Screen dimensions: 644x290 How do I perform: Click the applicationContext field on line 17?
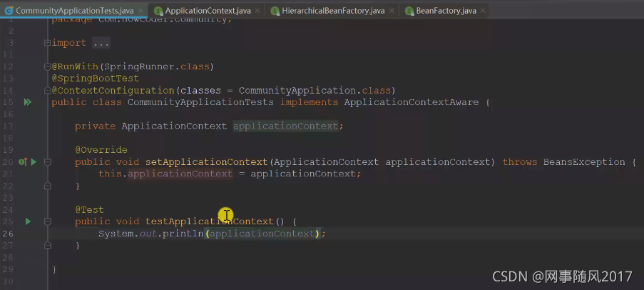click(285, 126)
